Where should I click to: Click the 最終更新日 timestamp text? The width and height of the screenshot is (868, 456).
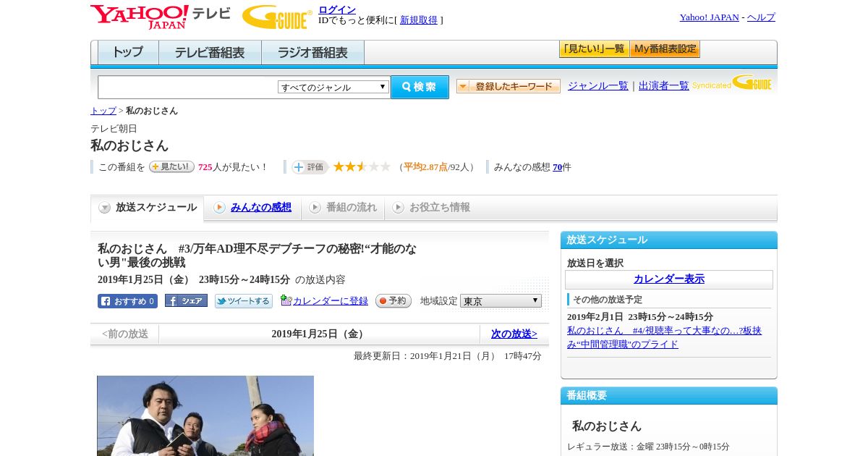click(448, 356)
